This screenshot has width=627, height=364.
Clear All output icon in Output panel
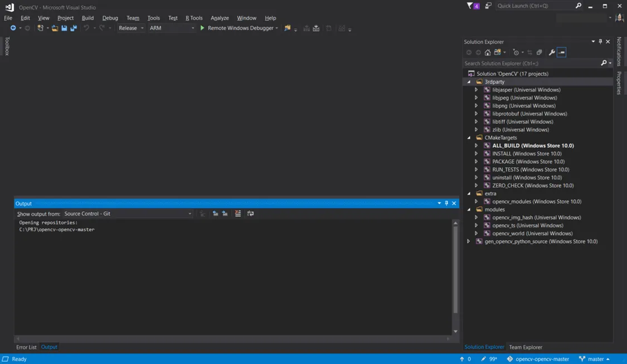238,213
